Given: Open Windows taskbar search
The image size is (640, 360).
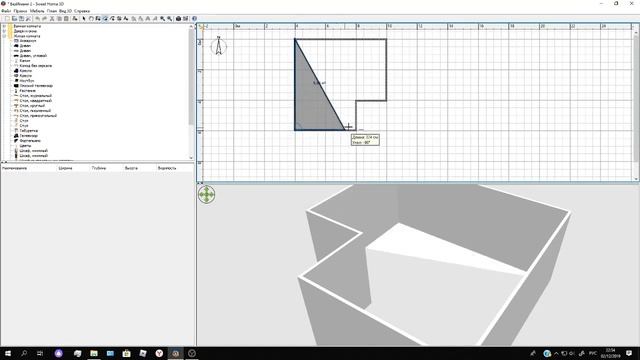Looking at the screenshot, I should click(x=24, y=353).
